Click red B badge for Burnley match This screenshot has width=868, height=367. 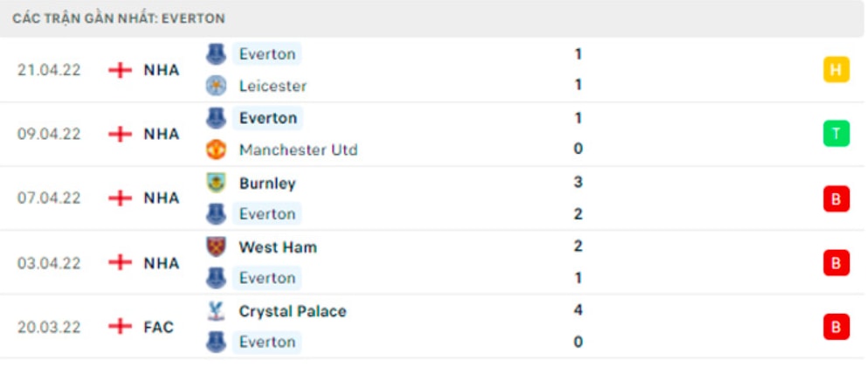(836, 198)
